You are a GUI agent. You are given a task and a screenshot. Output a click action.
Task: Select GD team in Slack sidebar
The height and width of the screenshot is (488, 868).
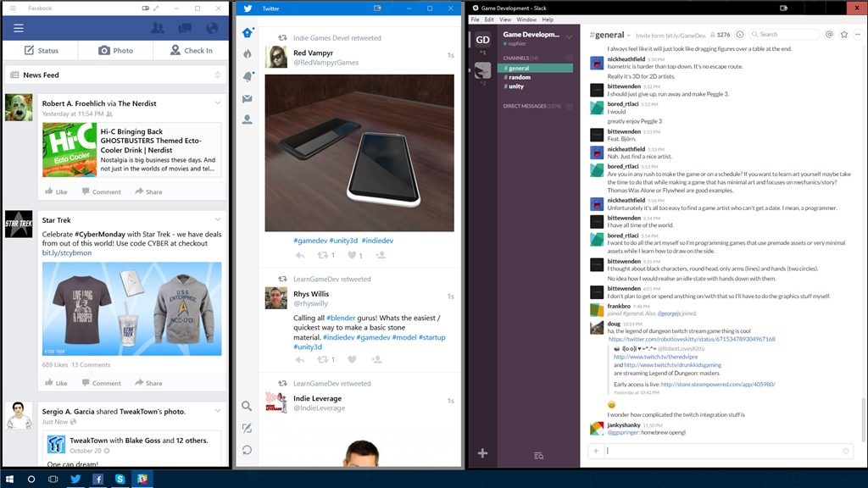tap(482, 40)
